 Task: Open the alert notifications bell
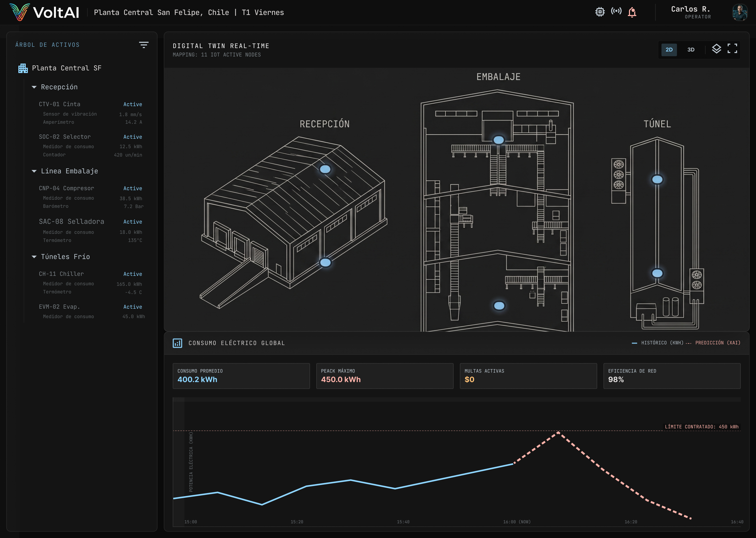(x=632, y=12)
